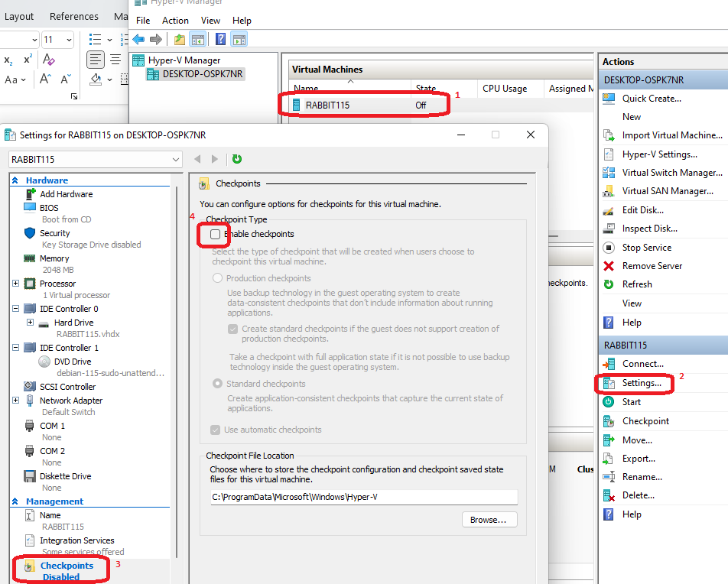Open the Action menu in Hyper-V Manager
The height and width of the screenshot is (584, 728).
tap(175, 21)
